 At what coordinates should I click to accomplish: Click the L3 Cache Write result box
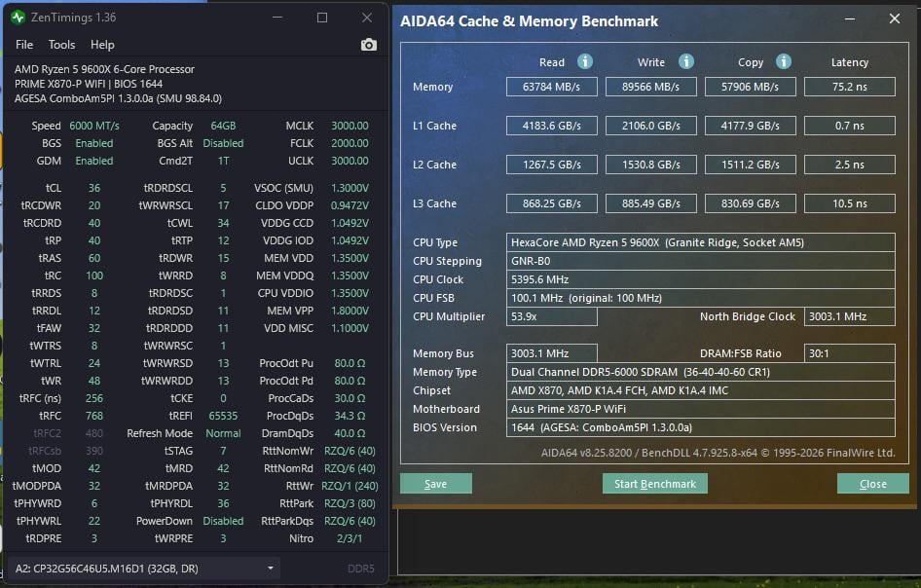click(651, 203)
